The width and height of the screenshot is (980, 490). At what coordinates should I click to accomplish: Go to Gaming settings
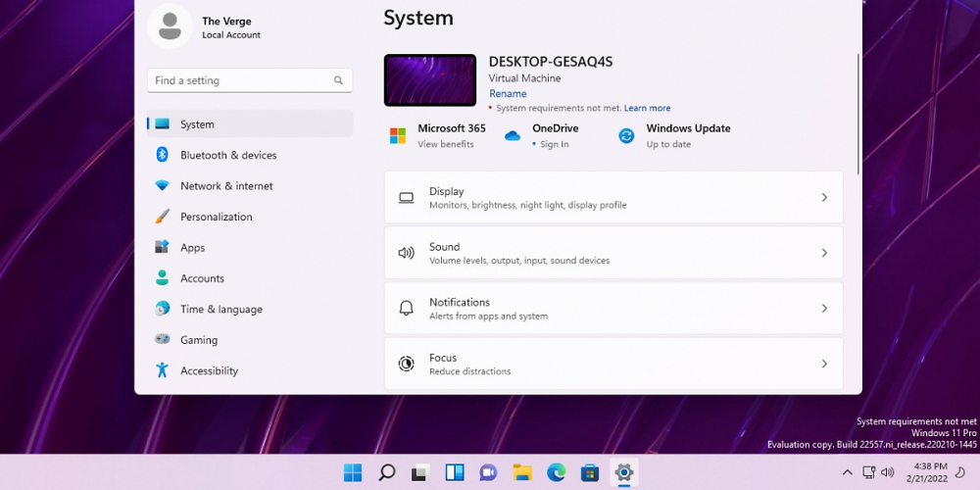(x=250, y=340)
